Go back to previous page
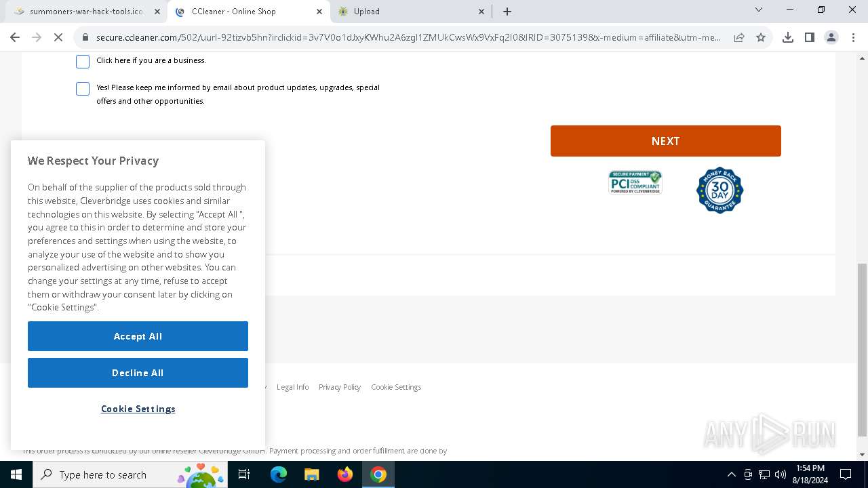Image resolution: width=868 pixels, height=488 pixels. tap(15, 38)
